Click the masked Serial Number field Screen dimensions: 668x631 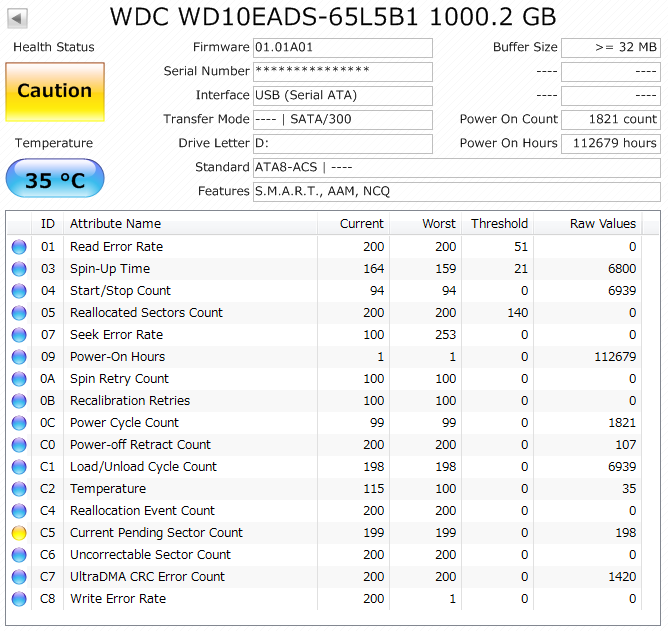pyautogui.click(x=343, y=72)
